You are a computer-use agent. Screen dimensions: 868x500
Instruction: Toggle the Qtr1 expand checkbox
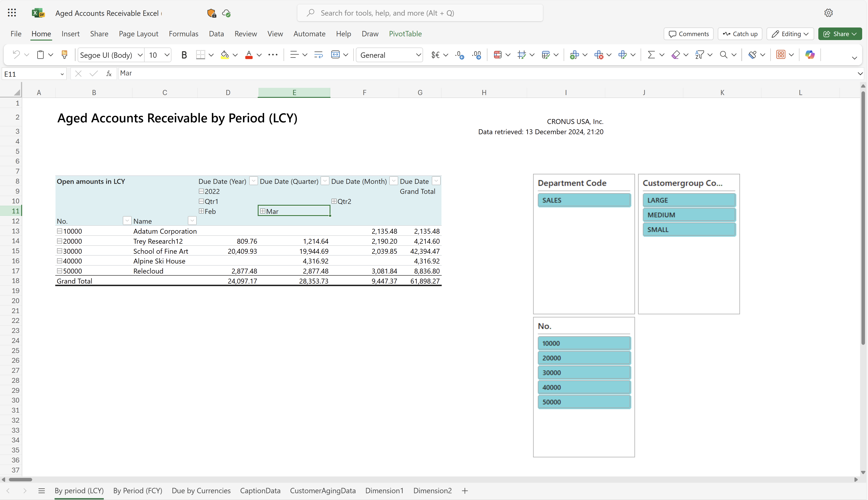201,201
